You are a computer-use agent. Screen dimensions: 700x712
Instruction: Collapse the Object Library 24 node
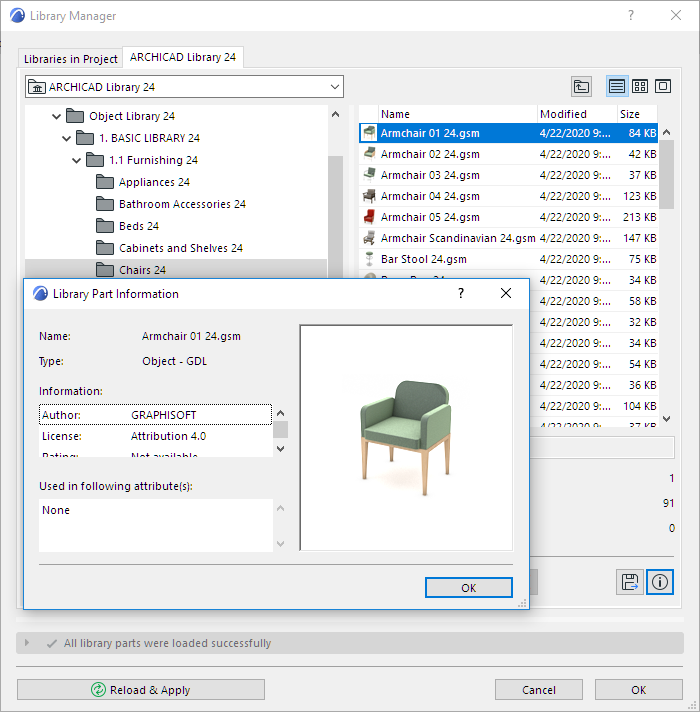pyautogui.click(x=56, y=116)
